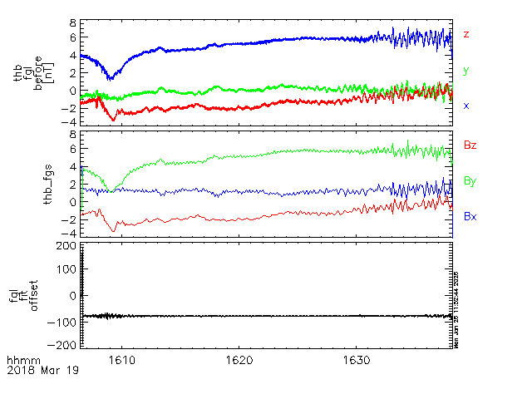The image size is (532, 399).
Task: Click the 100 tick label in offset panel
Action: [66, 269]
